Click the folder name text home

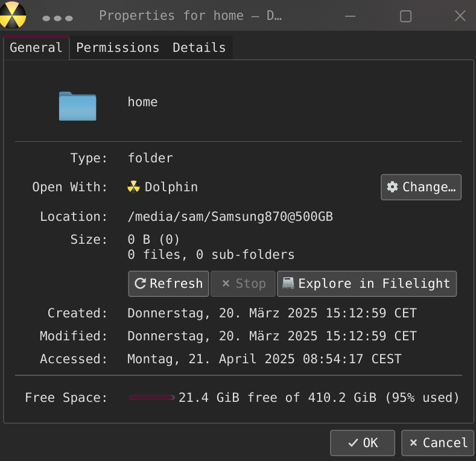[x=142, y=102]
